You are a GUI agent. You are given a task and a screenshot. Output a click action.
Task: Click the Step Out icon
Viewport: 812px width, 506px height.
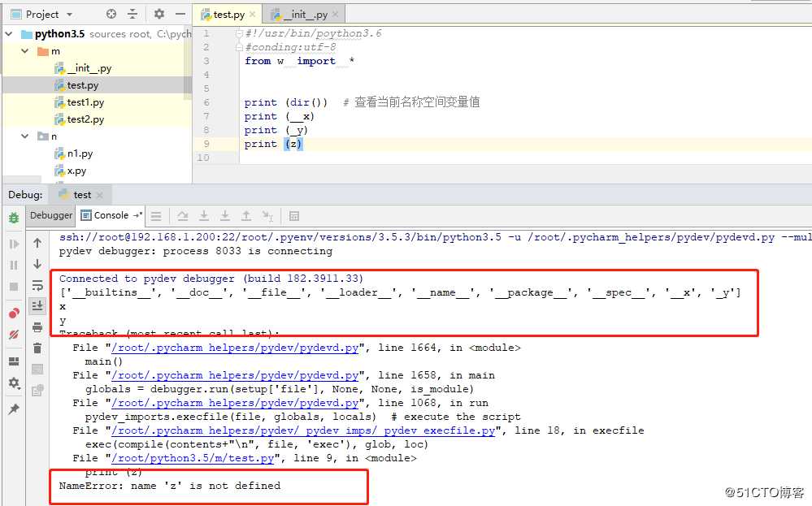coord(246,216)
